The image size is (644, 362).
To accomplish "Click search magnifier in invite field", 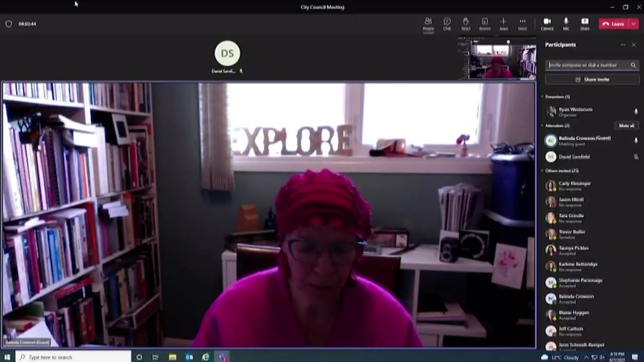I will click(x=633, y=65).
